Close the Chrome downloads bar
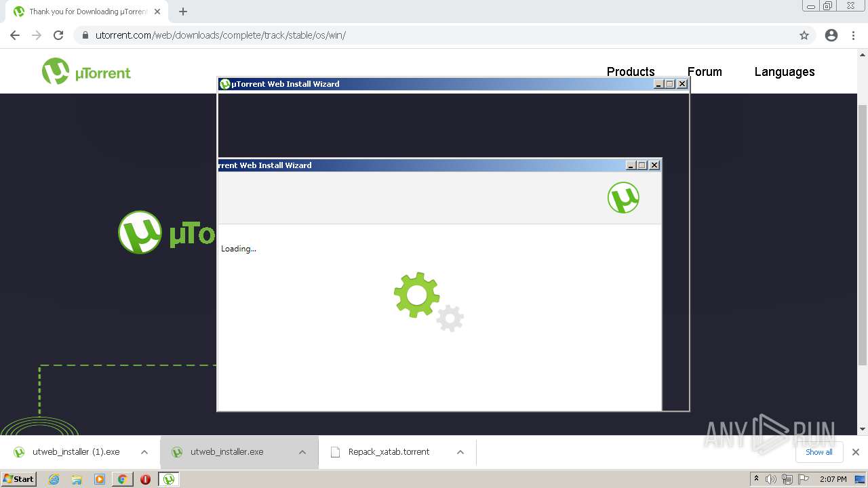Viewport: 868px width, 488px height. pyautogui.click(x=856, y=452)
